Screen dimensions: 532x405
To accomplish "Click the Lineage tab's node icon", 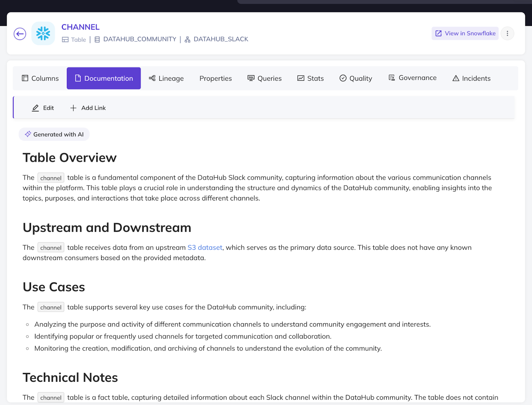I will coord(152,78).
